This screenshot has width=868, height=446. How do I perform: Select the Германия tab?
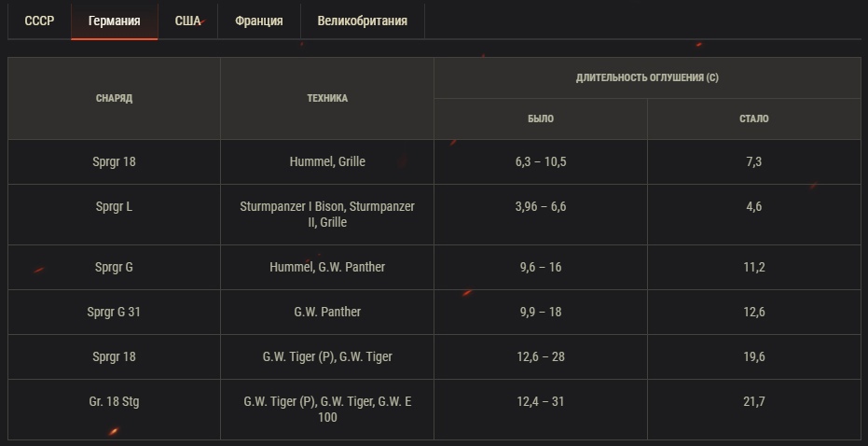click(x=115, y=21)
